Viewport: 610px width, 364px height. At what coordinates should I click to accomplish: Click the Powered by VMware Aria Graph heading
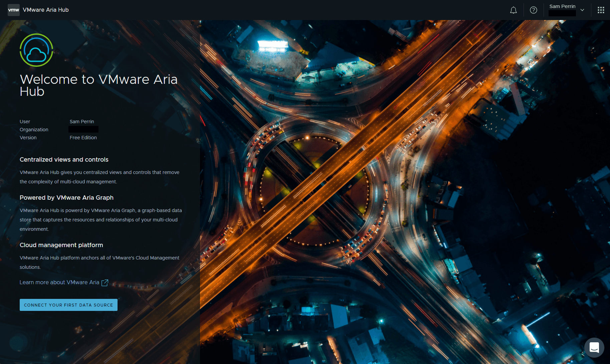pyautogui.click(x=66, y=198)
